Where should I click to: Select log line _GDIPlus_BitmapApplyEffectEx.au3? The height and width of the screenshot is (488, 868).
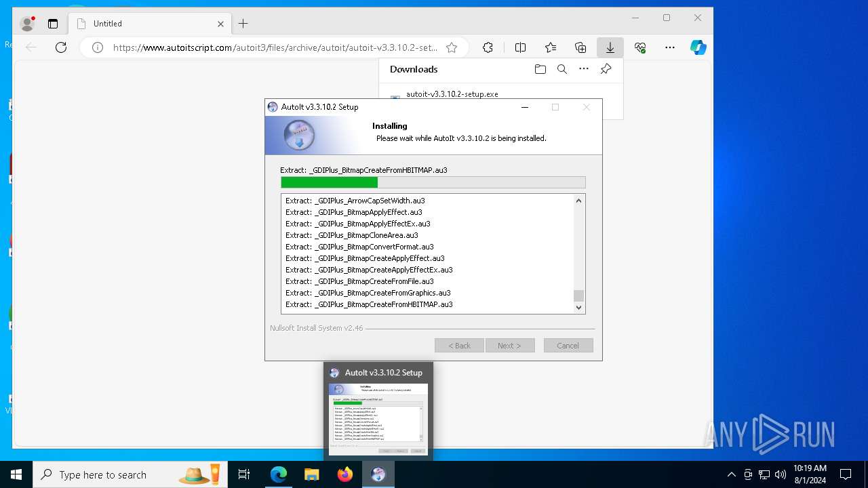pos(358,224)
